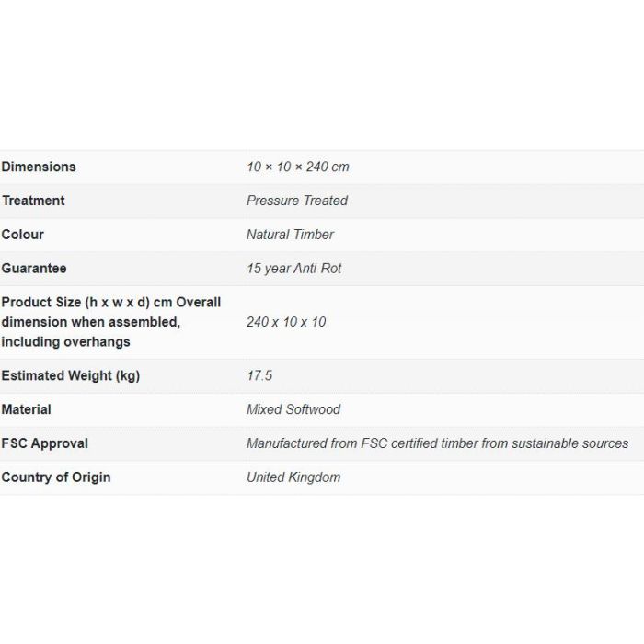
Task: Click the 'including overhangs' text line
Action: tap(65, 341)
